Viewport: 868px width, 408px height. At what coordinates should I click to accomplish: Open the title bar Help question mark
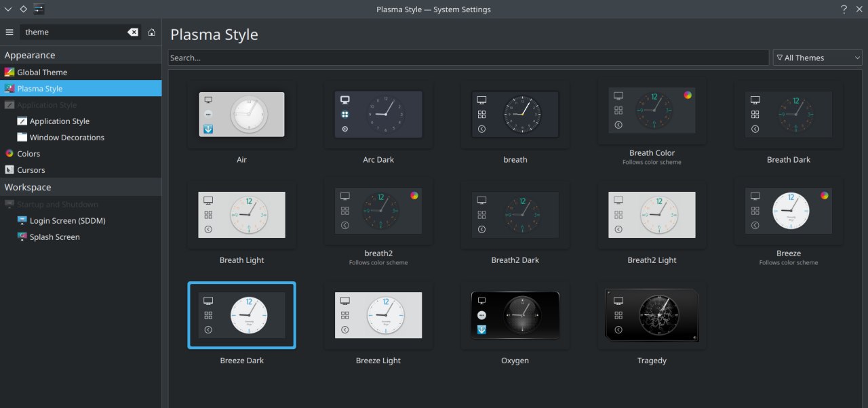tap(844, 9)
